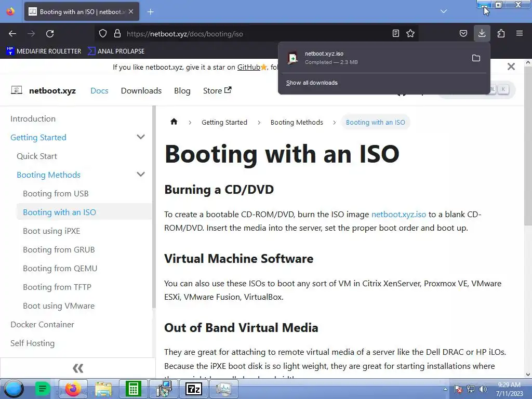
Task: Click the Booting with an ISO breadcrumb
Action: (375, 122)
